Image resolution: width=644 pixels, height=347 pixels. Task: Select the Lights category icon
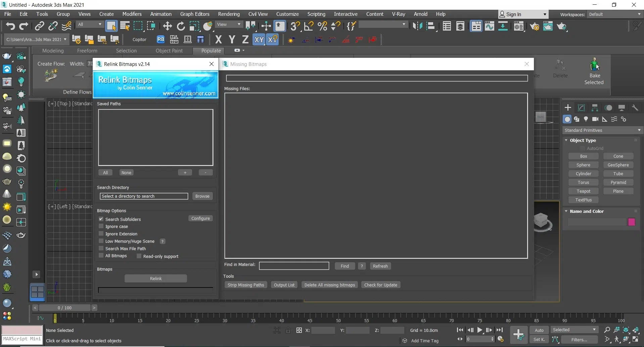coord(586,119)
